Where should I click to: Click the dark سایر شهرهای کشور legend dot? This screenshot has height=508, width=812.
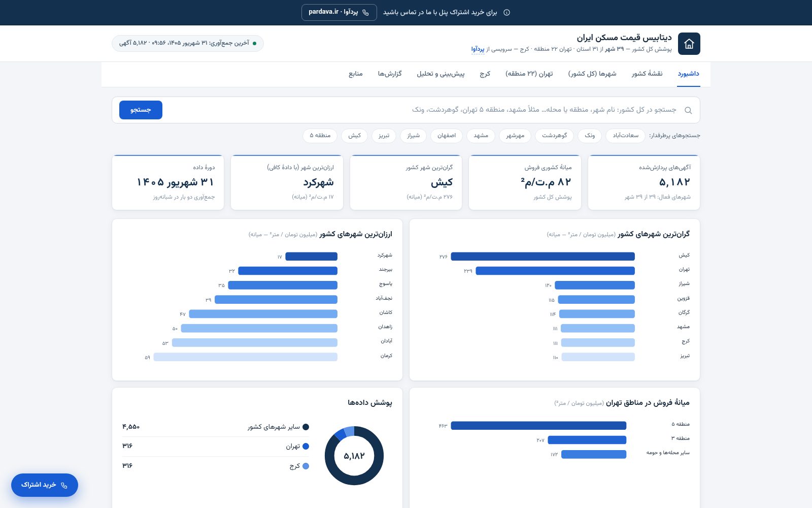point(306,427)
